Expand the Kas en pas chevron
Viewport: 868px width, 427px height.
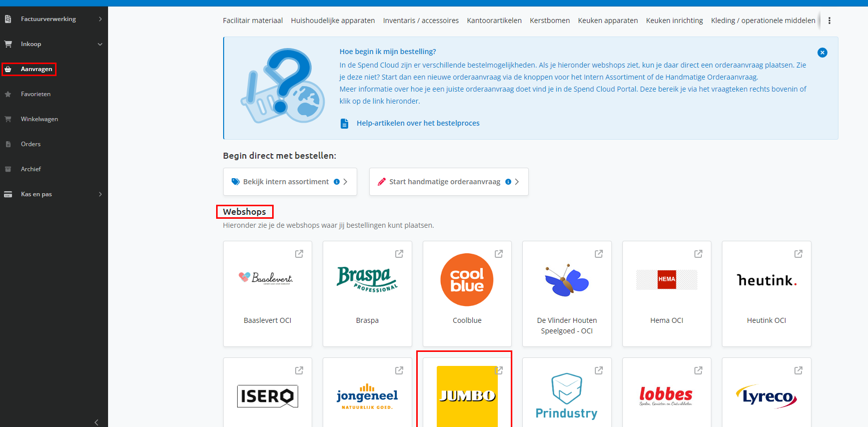coord(100,194)
